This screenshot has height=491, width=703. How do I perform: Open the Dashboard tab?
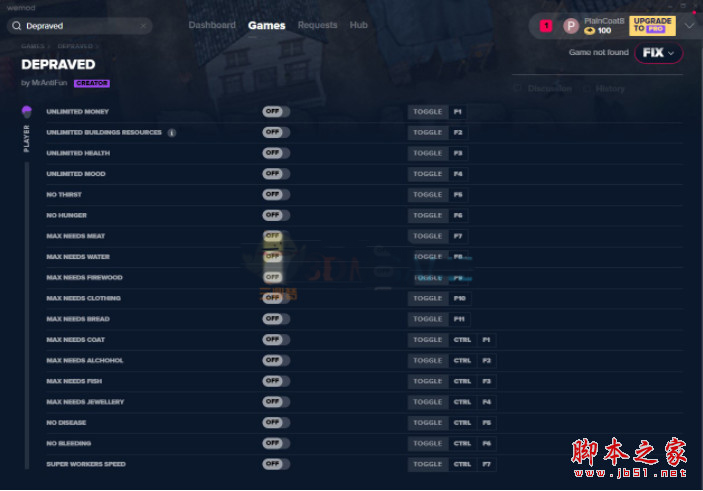[212, 25]
